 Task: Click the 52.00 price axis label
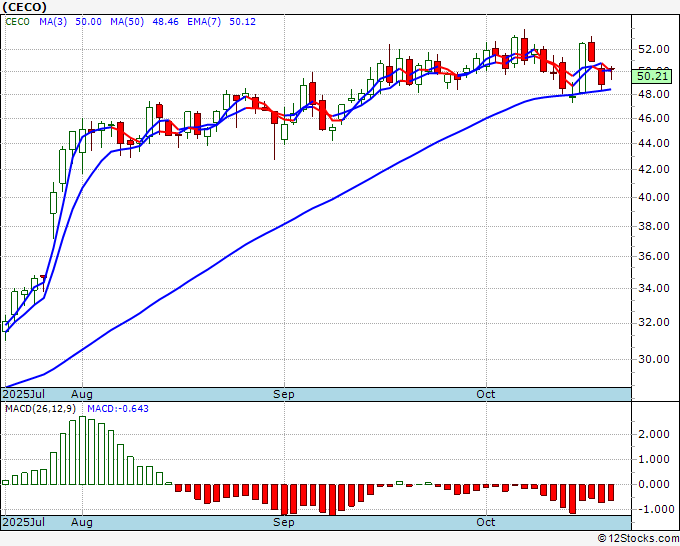point(654,49)
